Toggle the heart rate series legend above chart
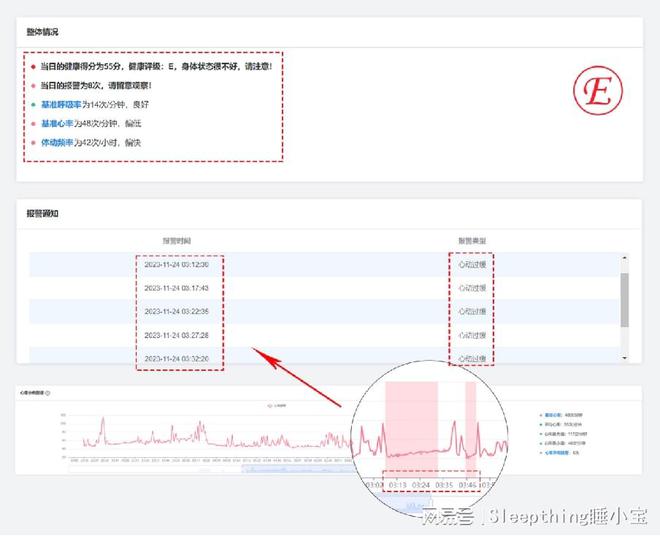The width and height of the screenshot is (660, 536). tap(275, 405)
